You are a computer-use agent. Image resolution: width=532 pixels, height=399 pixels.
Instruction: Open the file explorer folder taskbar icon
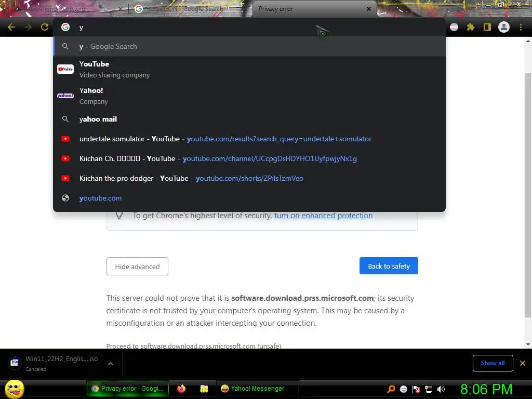pos(204,389)
